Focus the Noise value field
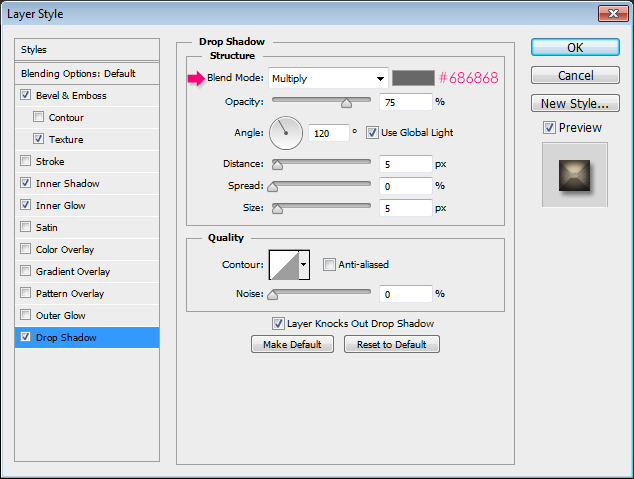 (406, 294)
